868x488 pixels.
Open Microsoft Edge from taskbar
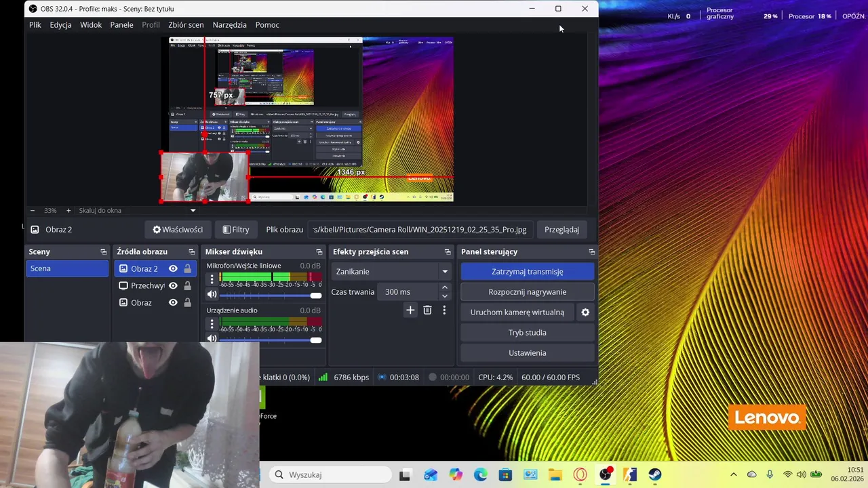pyautogui.click(x=480, y=474)
